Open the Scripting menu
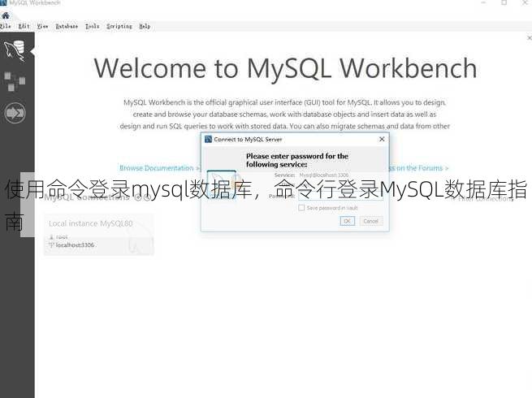The width and height of the screenshot is (532, 398). click(x=119, y=26)
